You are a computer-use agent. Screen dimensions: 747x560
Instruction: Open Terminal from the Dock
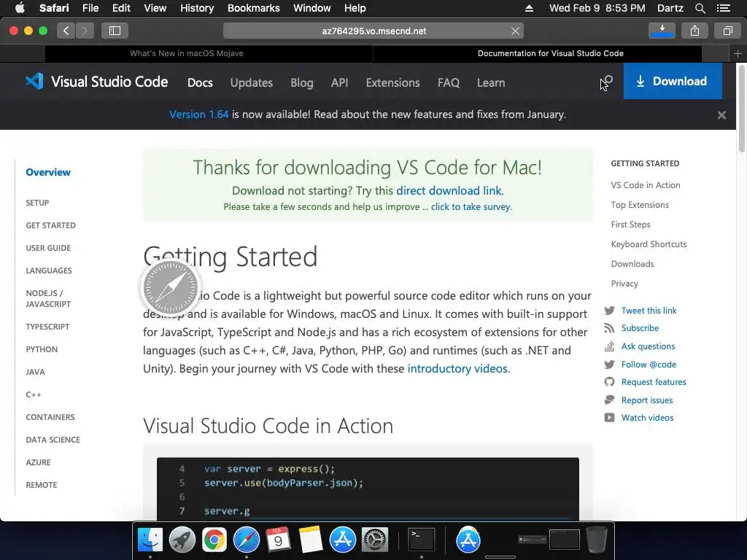point(422,540)
